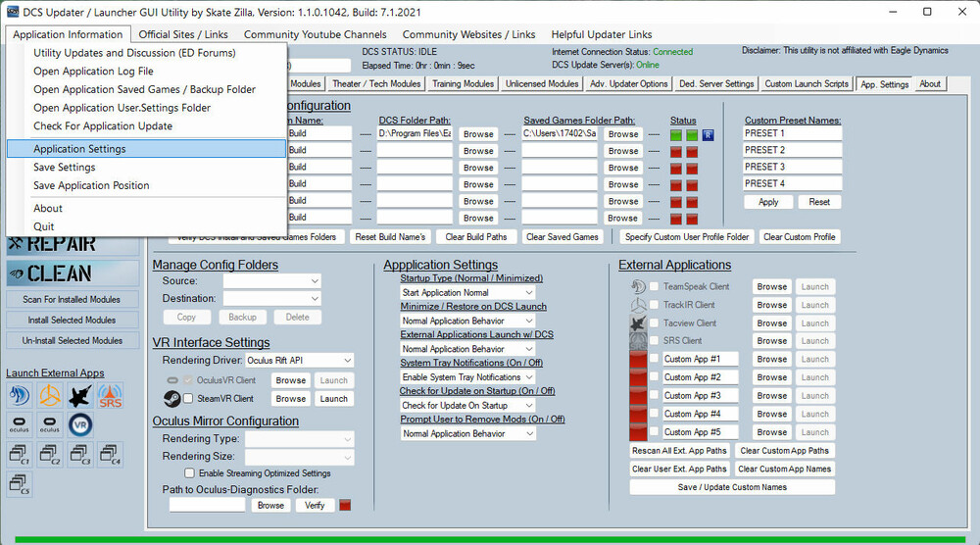Open the System Tray Notifications dropdown

[467, 377]
